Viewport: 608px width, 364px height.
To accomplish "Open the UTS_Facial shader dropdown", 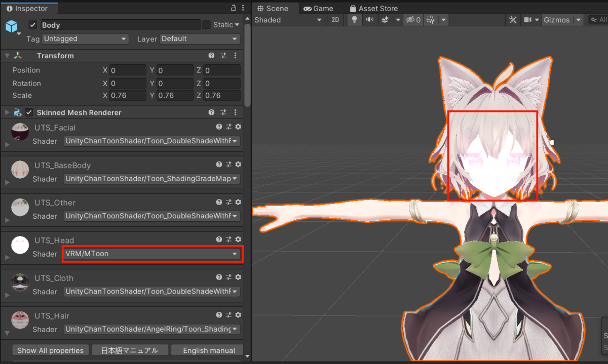I will [151, 141].
